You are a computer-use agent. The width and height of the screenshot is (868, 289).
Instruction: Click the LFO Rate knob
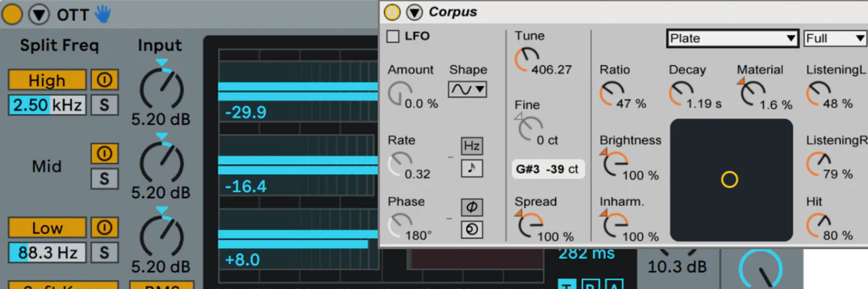tap(400, 164)
